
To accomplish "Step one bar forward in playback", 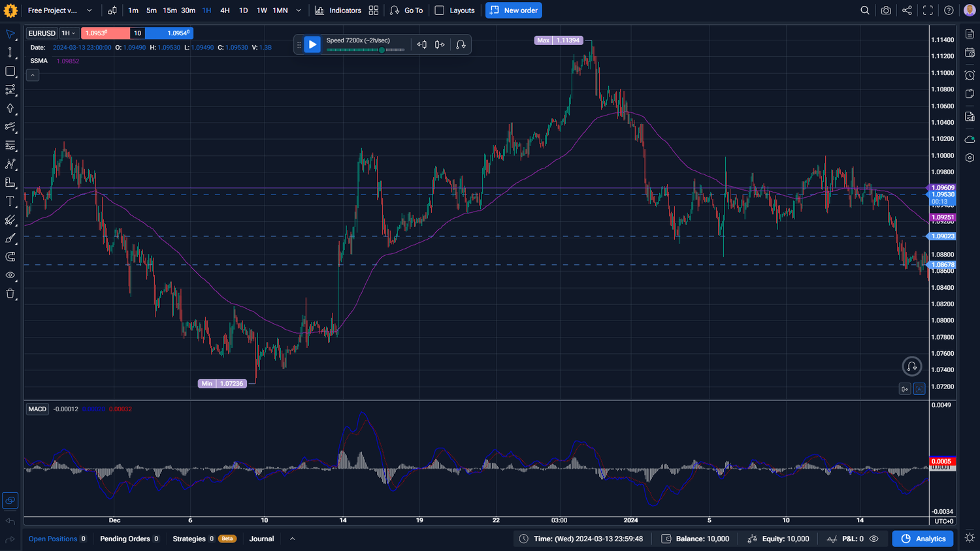I will click(x=440, y=44).
